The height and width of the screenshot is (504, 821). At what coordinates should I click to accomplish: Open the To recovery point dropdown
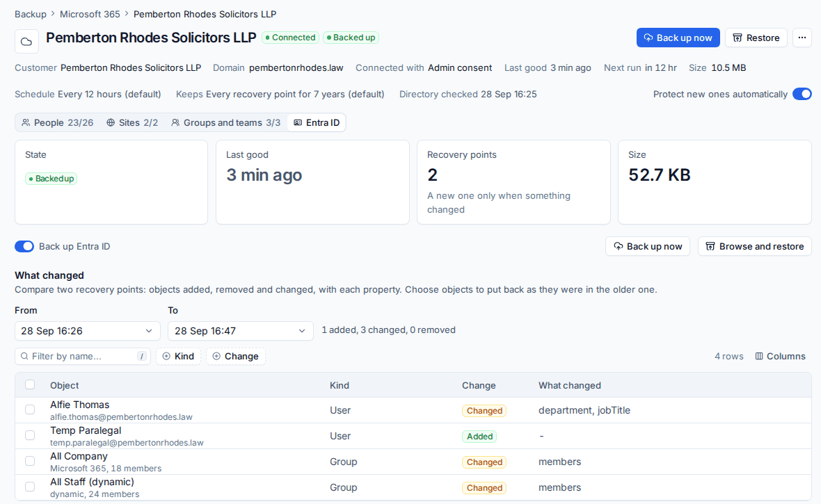[x=241, y=331]
